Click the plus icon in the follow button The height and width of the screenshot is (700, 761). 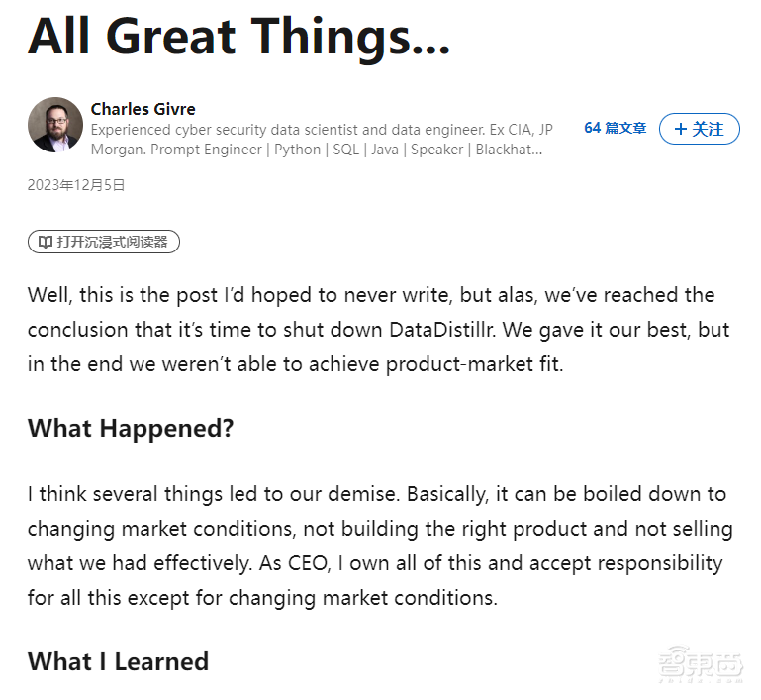pos(681,129)
